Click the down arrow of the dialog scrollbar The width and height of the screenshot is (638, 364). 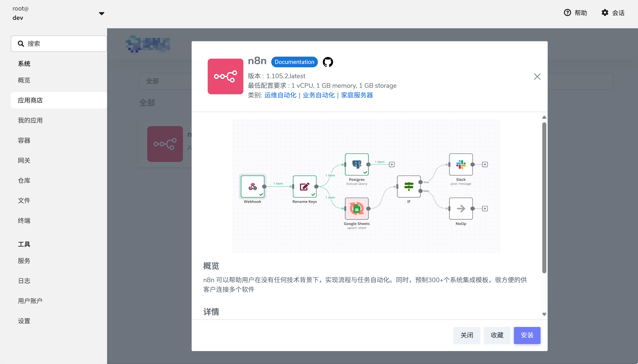coord(544,314)
